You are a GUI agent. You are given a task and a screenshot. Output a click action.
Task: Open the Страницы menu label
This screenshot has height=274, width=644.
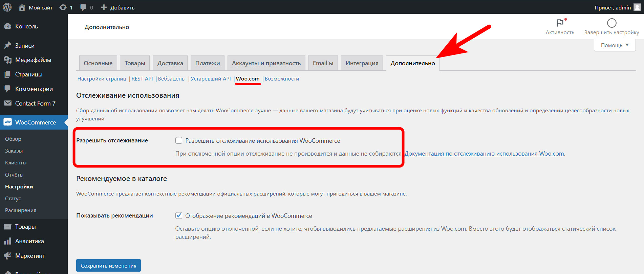coord(29,74)
